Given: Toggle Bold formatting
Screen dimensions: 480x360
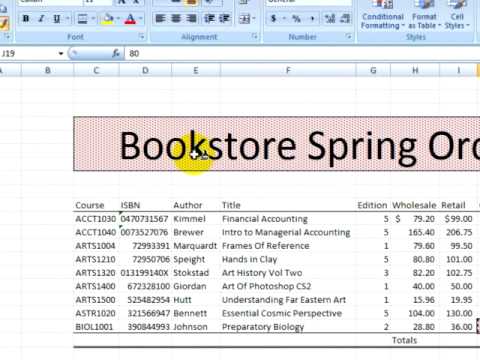Looking at the screenshot, I should [26, 19].
